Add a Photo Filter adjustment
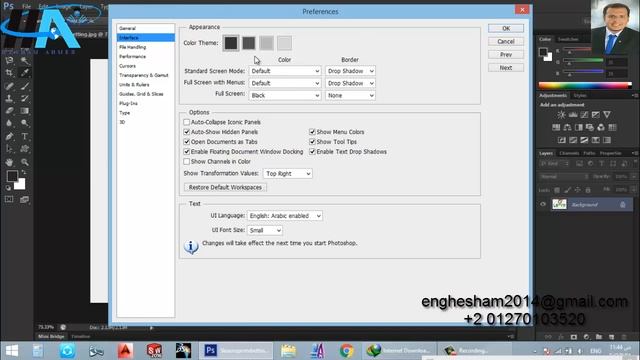640x360 pixels. [590, 127]
